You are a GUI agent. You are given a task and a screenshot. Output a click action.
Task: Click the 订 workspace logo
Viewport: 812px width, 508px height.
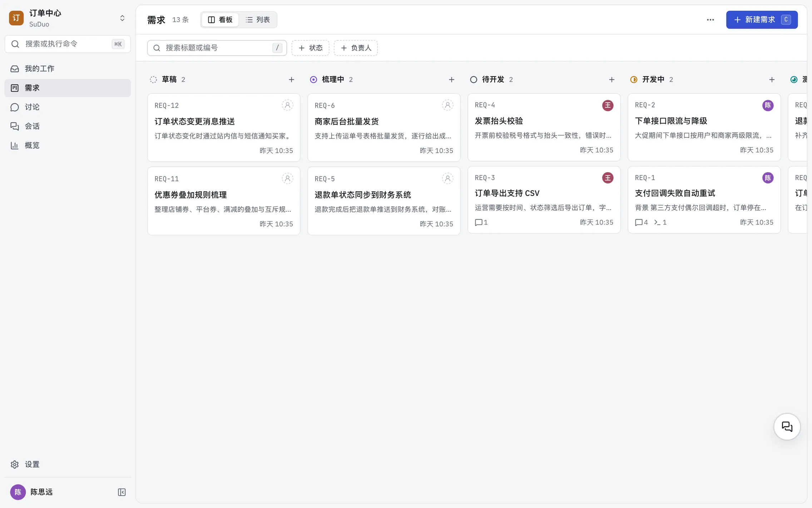16,18
